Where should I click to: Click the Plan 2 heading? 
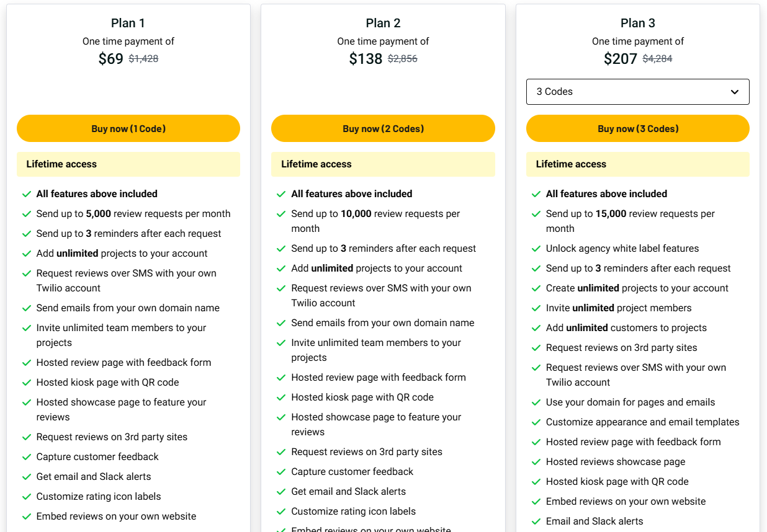pyautogui.click(x=383, y=23)
